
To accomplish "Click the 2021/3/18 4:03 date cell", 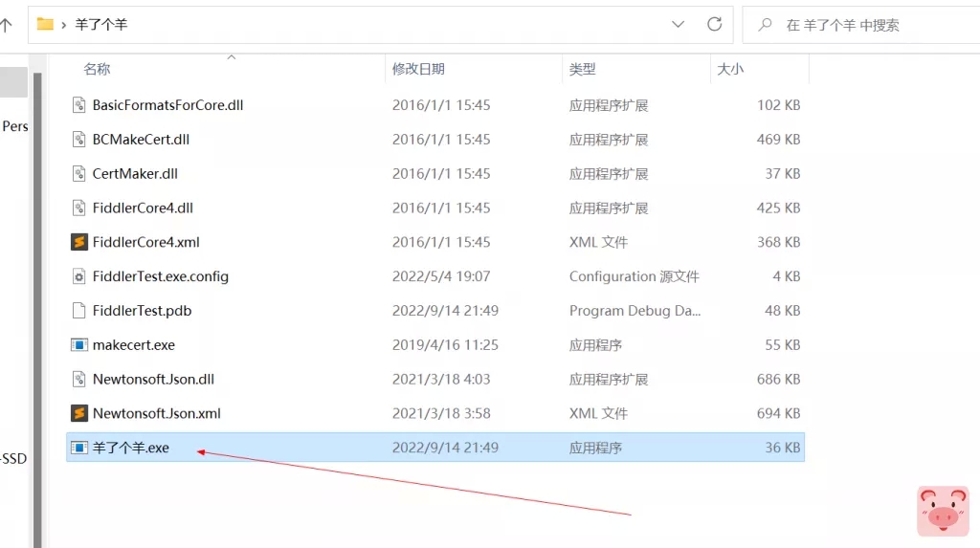I will [440, 380].
